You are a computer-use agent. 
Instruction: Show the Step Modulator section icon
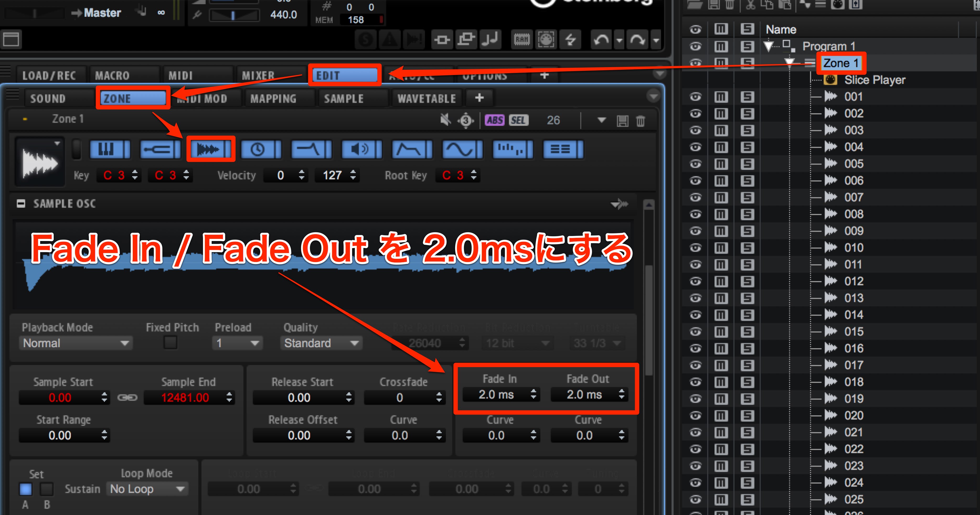click(x=513, y=149)
